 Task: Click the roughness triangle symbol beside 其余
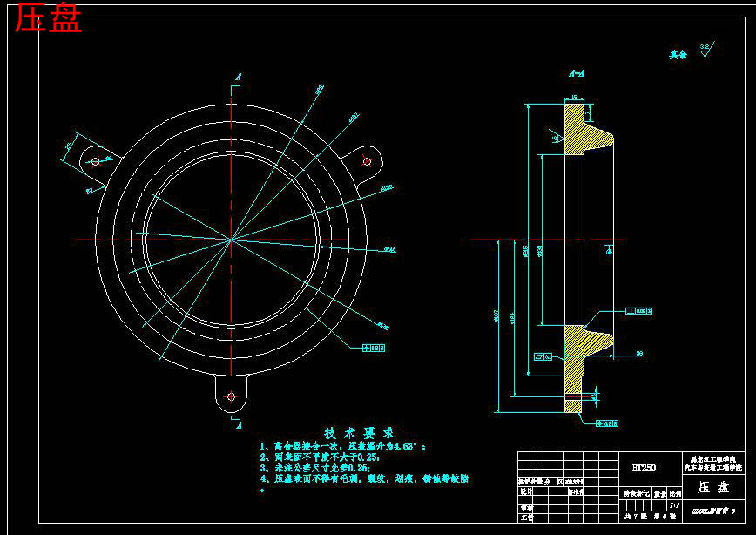(706, 50)
